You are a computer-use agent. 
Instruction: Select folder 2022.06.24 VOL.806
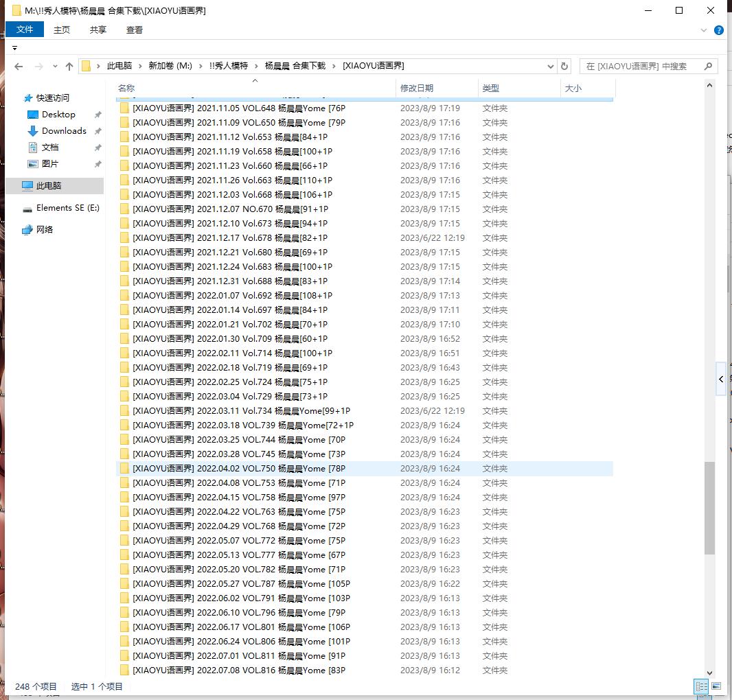coord(364,642)
